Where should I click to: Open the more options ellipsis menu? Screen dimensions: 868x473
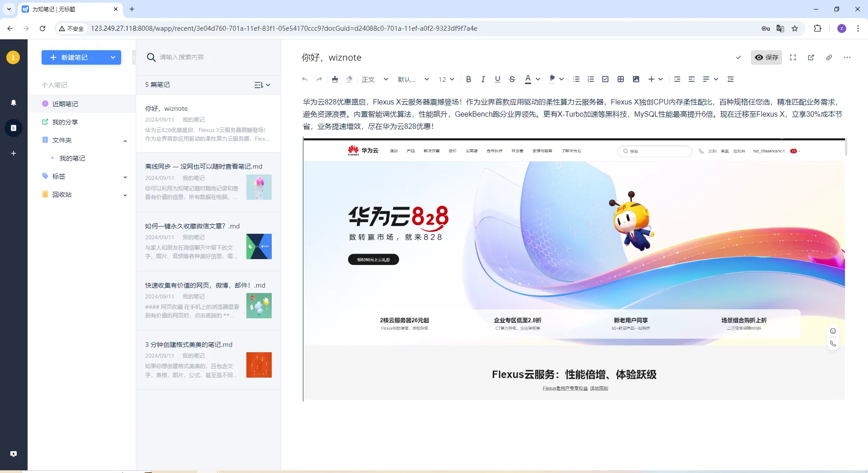[847, 57]
